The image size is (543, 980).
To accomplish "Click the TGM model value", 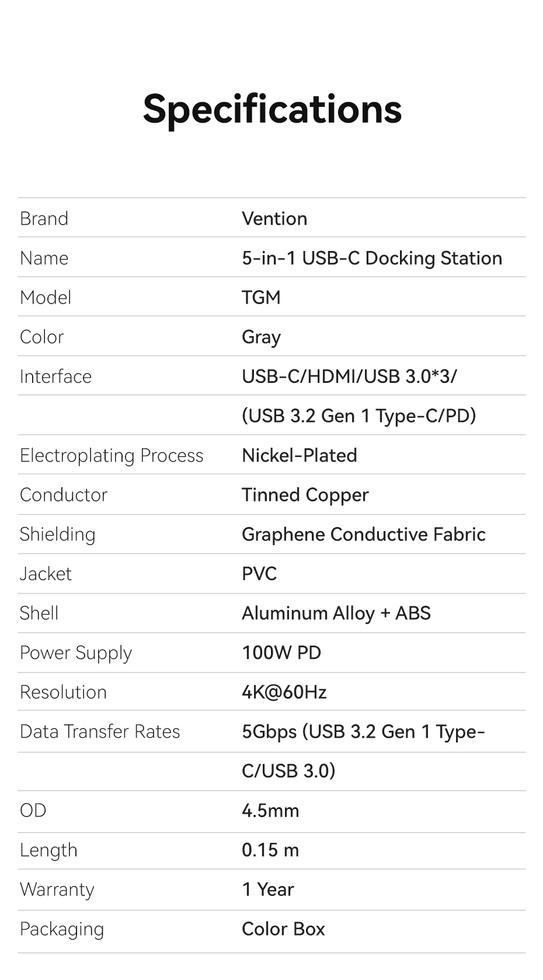I will pyautogui.click(x=261, y=298).
